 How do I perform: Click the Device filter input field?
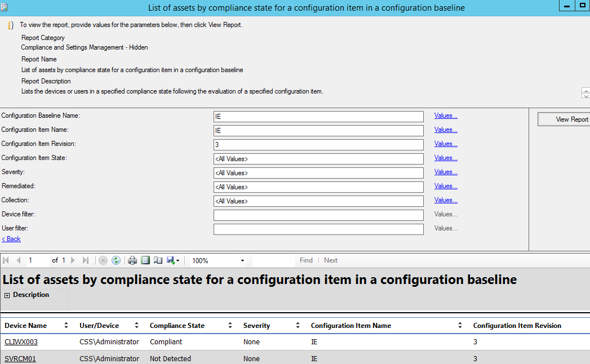pos(318,215)
